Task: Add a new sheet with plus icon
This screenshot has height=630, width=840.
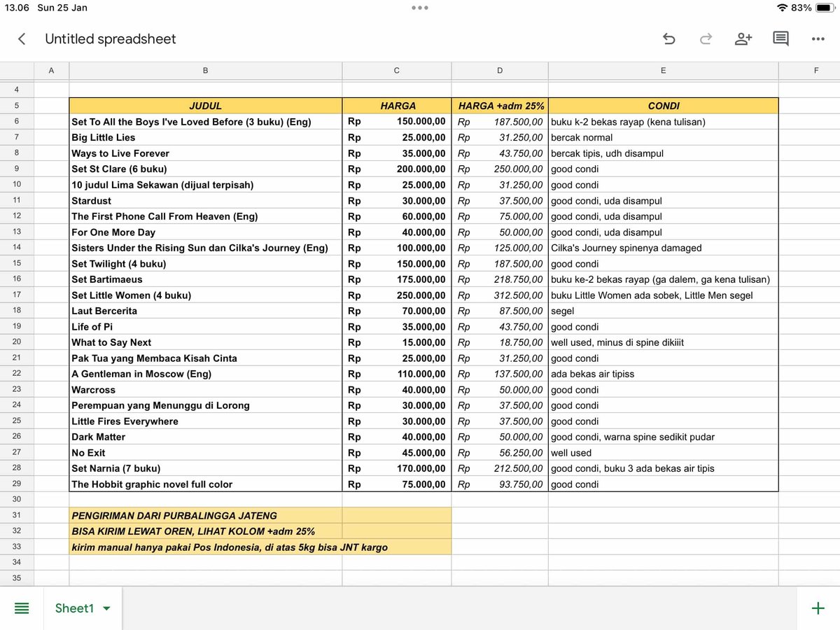Action: click(x=818, y=608)
